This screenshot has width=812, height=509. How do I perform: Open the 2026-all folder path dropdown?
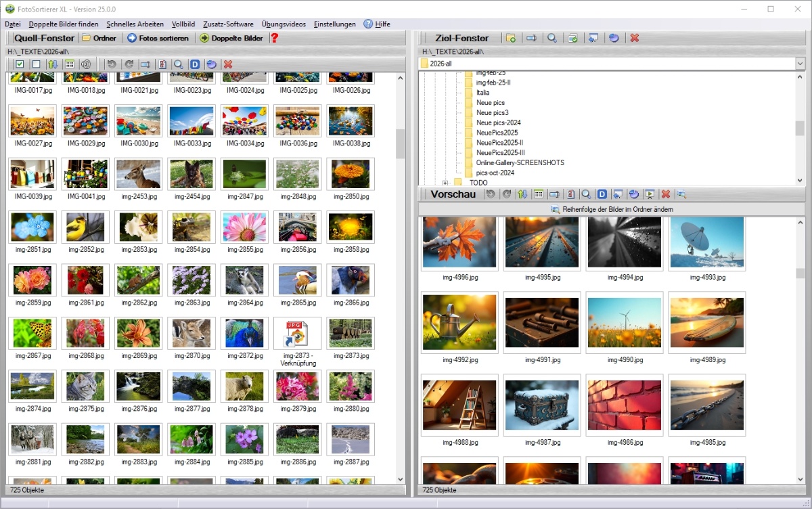coord(800,64)
